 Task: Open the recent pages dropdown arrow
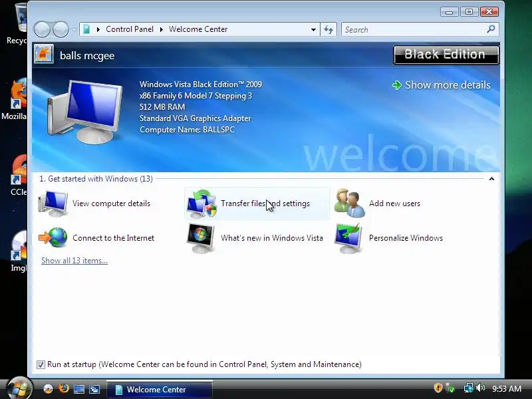[x=74, y=30]
